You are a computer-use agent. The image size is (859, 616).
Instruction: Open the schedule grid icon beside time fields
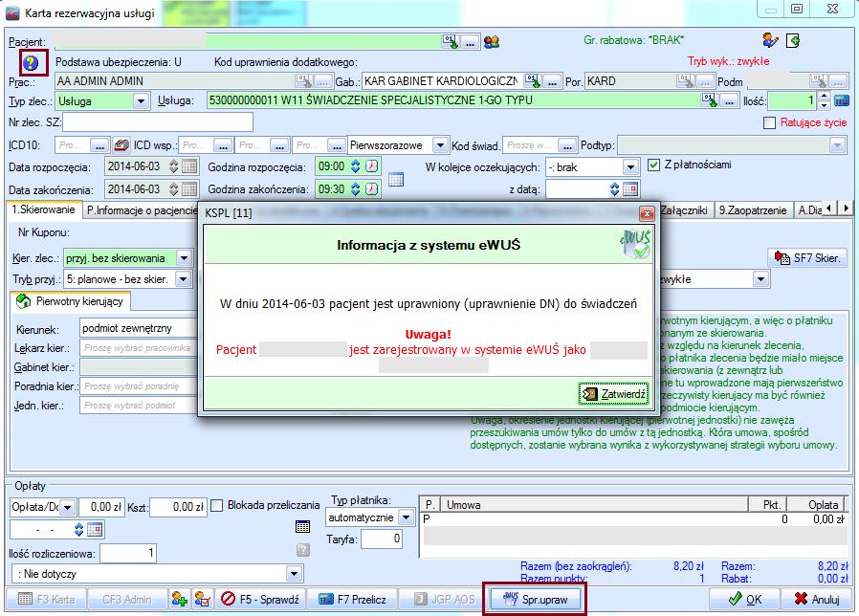(x=396, y=179)
